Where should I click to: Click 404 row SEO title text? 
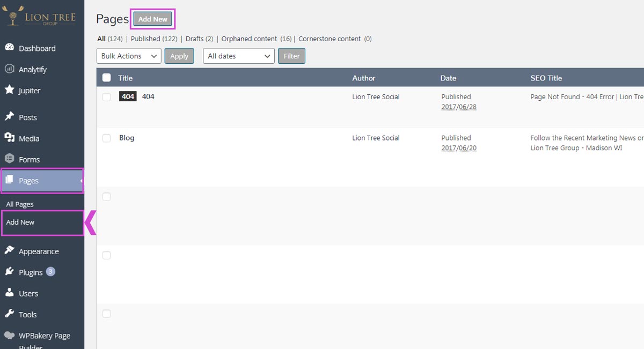coord(587,96)
